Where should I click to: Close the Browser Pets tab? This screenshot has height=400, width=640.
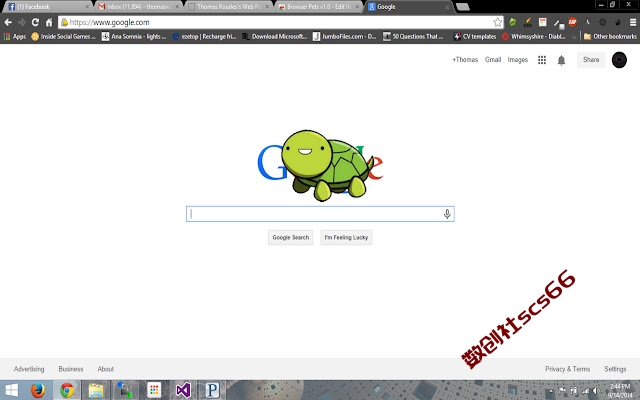[357, 7]
